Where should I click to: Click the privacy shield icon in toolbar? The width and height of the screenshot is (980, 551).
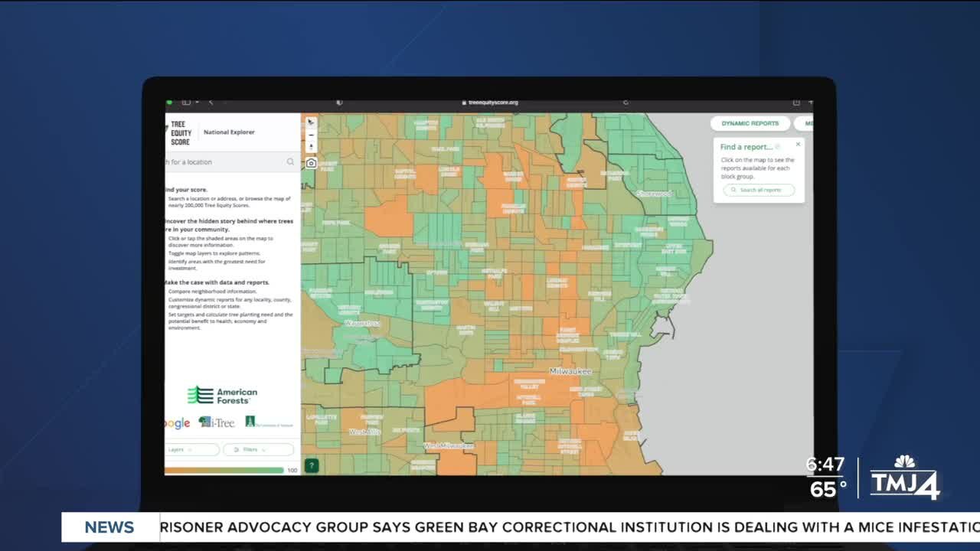[339, 102]
